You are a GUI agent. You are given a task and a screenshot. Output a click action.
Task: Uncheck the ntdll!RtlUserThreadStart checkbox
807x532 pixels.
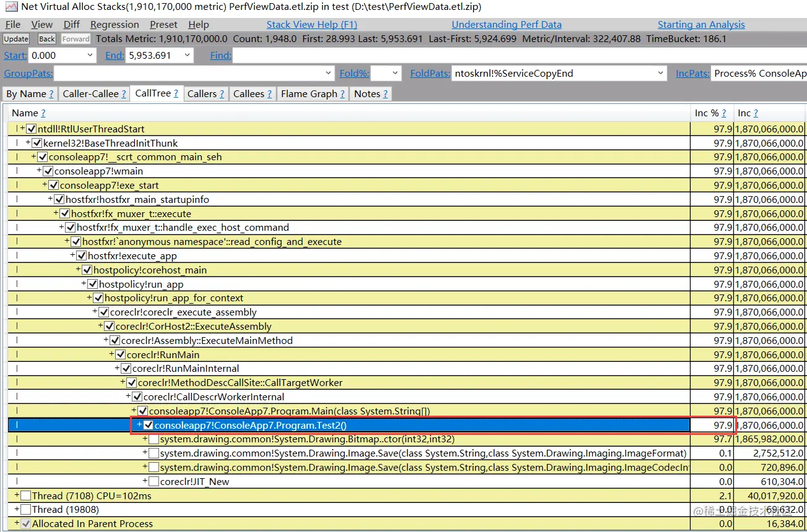[32, 129]
